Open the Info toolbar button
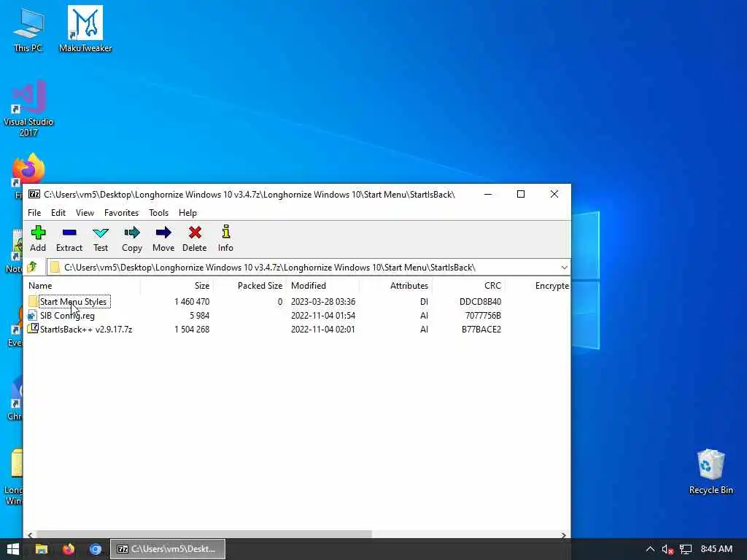 click(x=226, y=238)
